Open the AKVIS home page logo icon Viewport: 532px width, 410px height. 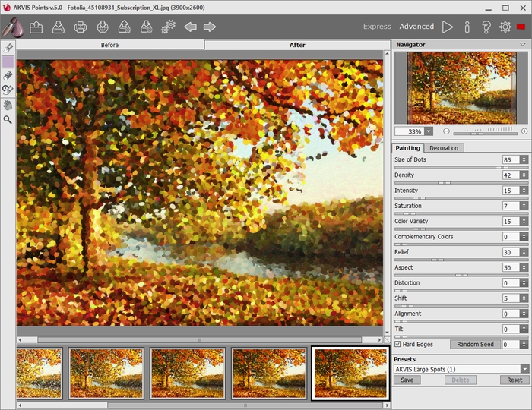click(13, 27)
